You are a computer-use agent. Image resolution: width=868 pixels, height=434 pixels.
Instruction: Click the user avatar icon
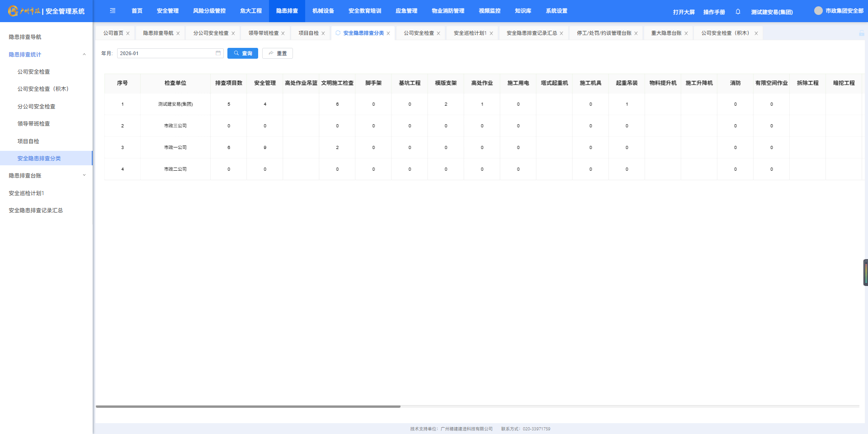point(818,11)
